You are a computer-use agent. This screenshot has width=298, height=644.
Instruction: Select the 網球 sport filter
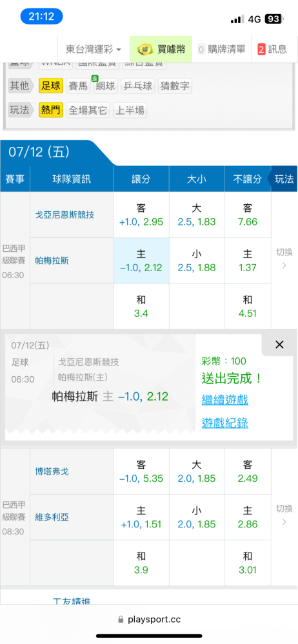click(105, 86)
